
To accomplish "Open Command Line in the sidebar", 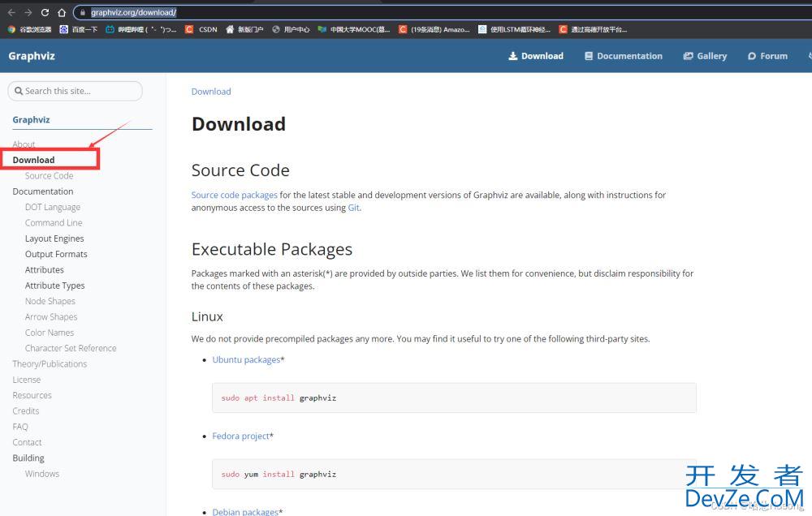I will click(54, 222).
